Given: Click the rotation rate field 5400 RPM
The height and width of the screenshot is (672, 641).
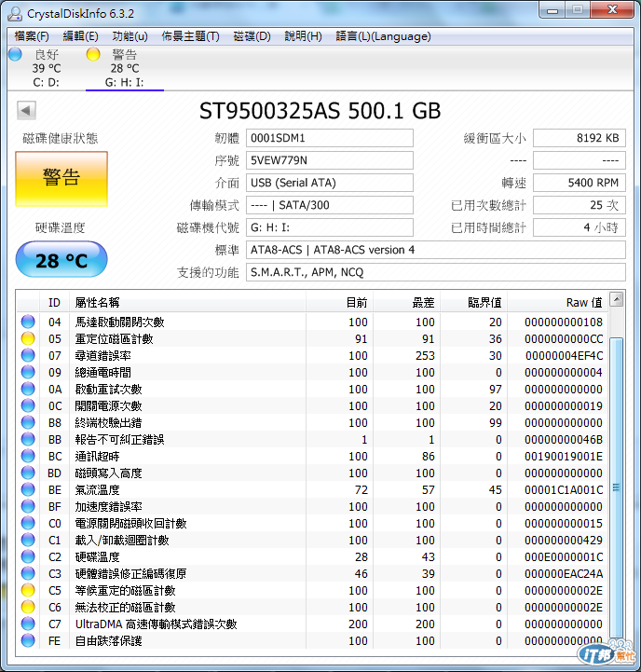Looking at the screenshot, I should pyautogui.click(x=580, y=183).
